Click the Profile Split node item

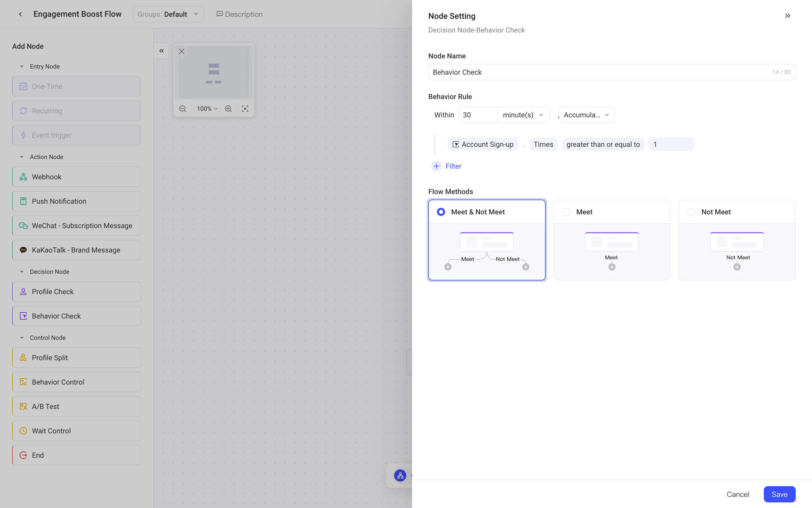pyautogui.click(x=76, y=357)
